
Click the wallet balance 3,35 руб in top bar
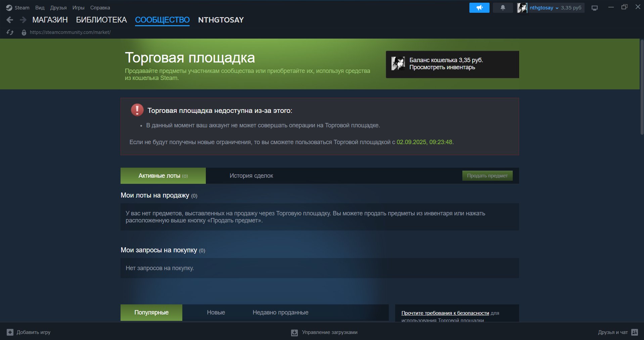click(571, 8)
